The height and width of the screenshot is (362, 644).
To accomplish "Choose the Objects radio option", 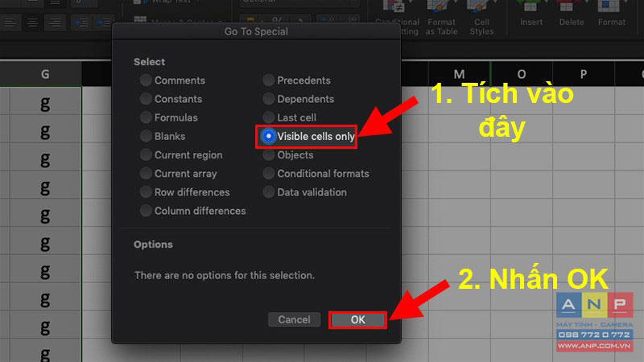I will tap(268, 154).
